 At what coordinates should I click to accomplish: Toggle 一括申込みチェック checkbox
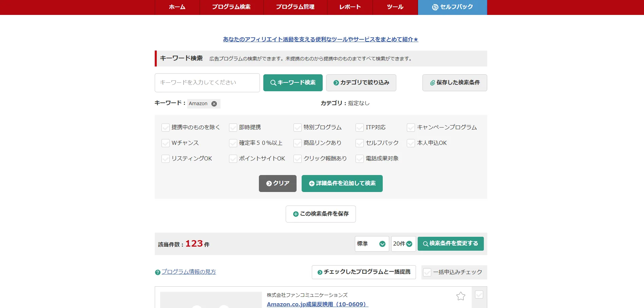point(427,272)
